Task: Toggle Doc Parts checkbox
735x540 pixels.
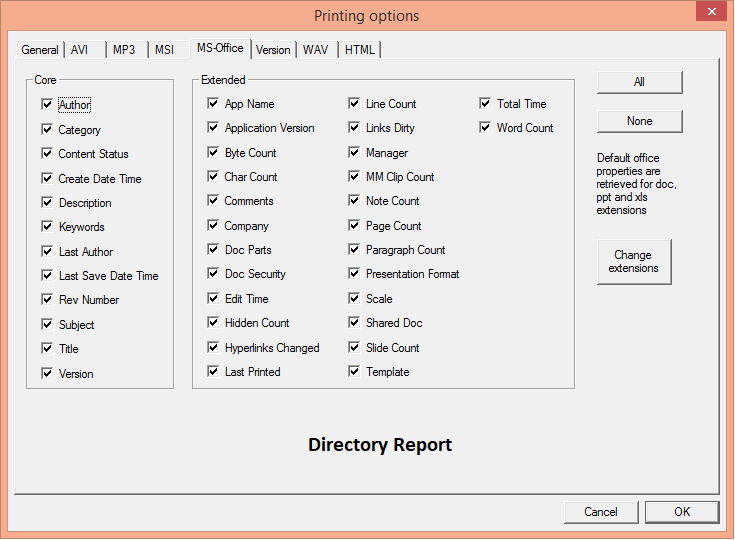Action: click(213, 249)
